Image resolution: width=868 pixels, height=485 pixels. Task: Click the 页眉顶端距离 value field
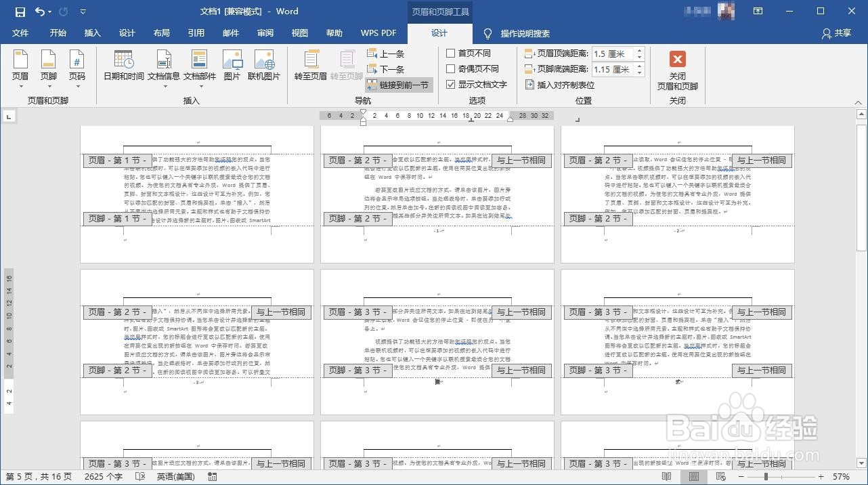613,54
